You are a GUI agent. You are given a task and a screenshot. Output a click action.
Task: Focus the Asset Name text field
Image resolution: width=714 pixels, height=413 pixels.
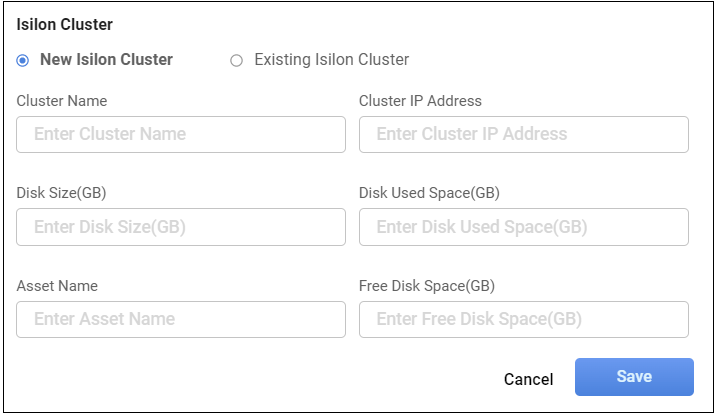coord(181,320)
